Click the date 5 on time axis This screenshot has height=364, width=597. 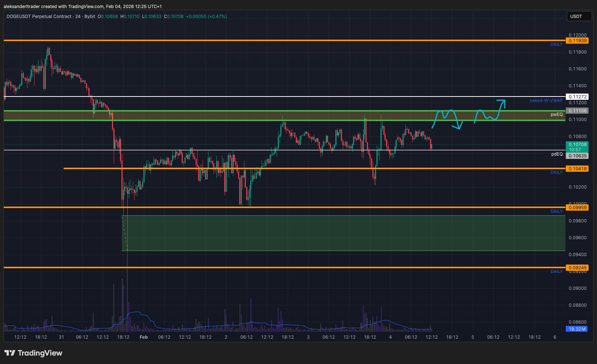[x=473, y=337]
